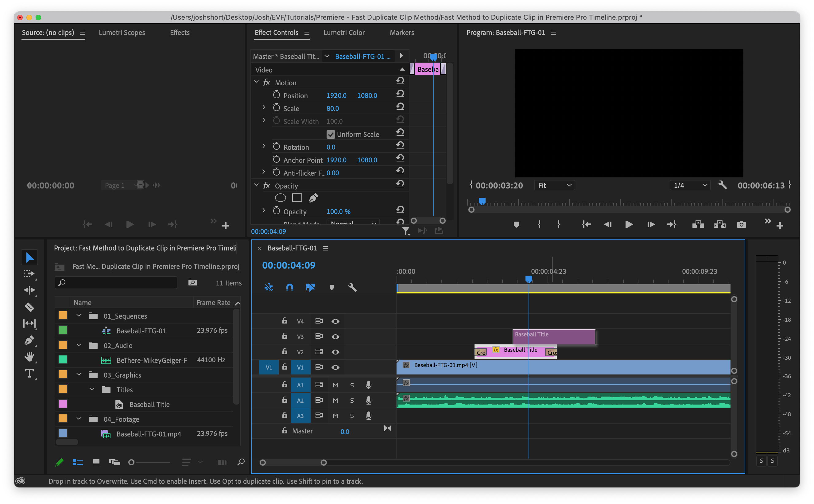Select the Type tool
Image resolution: width=814 pixels, height=504 pixels.
(x=29, y=374)
